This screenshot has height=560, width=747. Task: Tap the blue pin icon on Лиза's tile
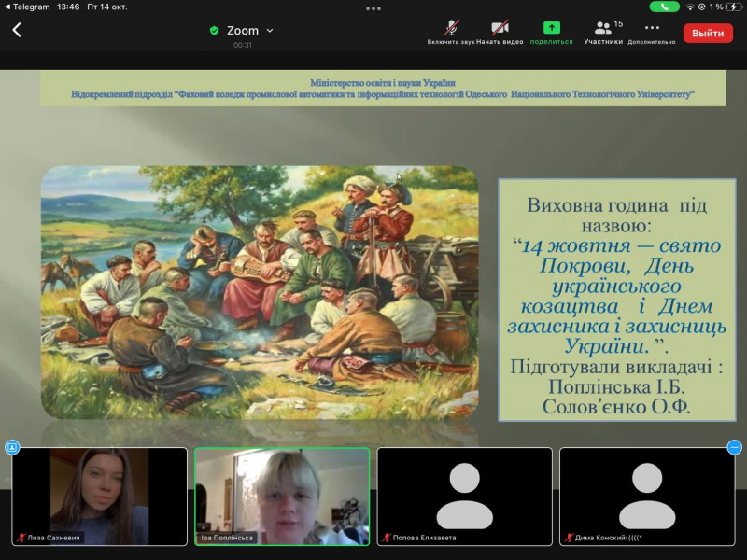(x=12, y=447)
